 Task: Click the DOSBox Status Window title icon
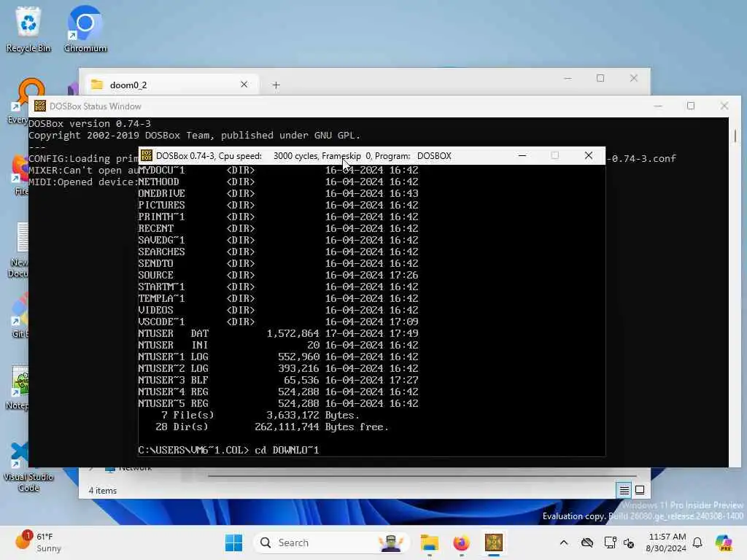(40, 106)
